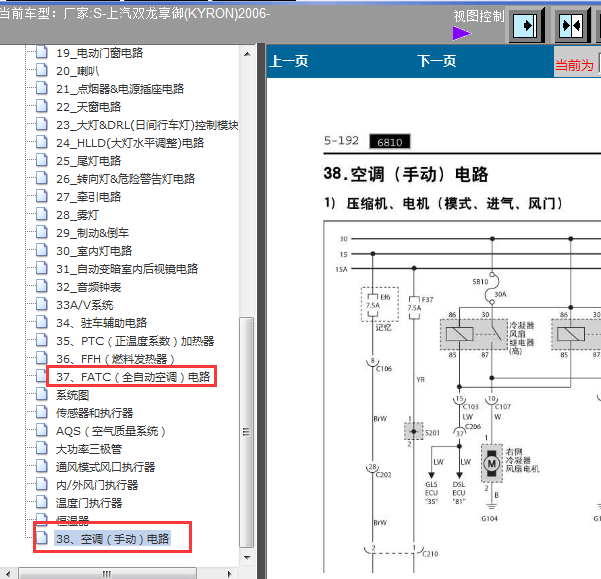Click document icon beside 38、空调(手动)电路
Screen dimensions: 601x579
pos(41,538)
